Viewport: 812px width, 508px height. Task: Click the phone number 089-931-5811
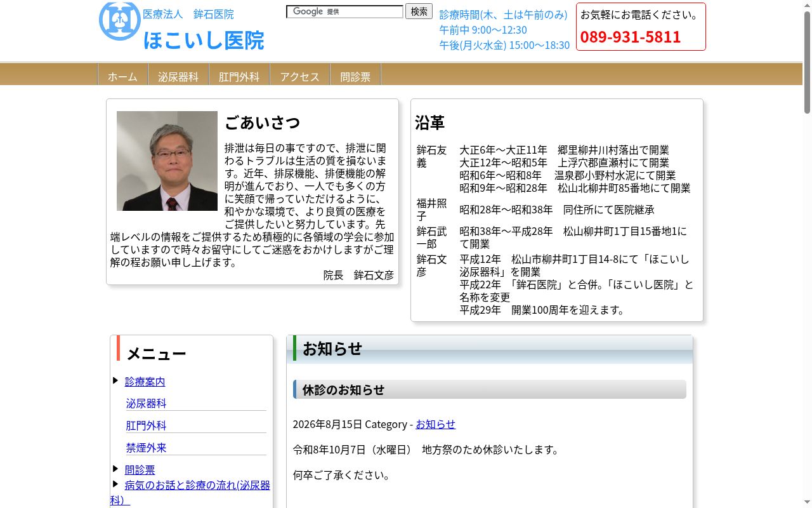[x=631, y=37]
